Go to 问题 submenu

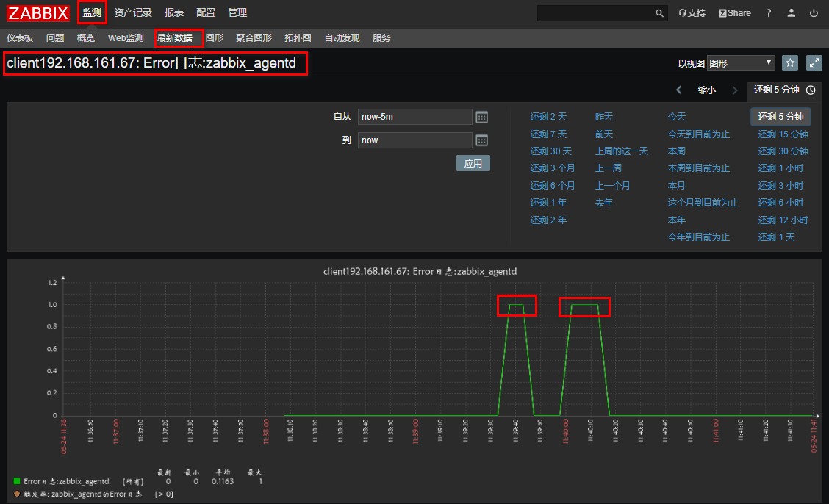(55, 38)
